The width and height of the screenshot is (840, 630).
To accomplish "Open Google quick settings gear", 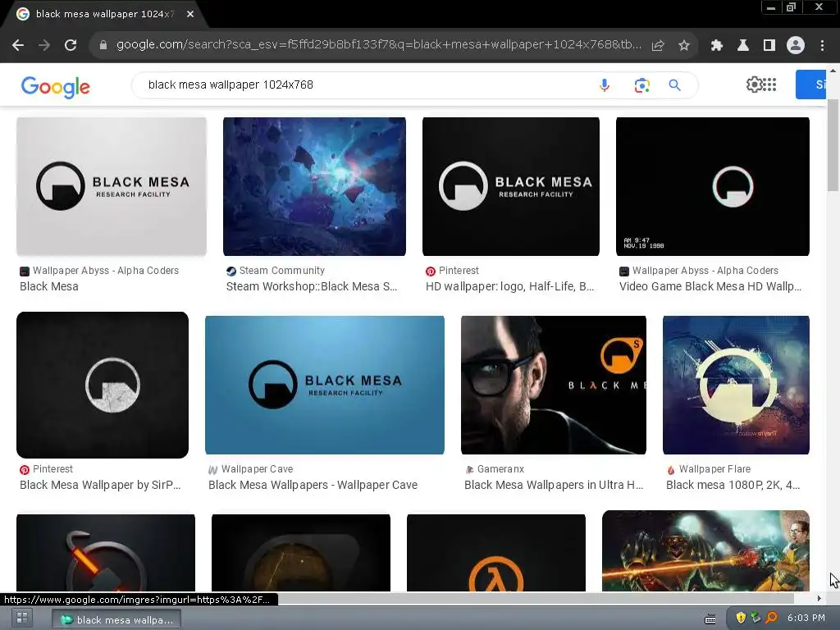I will click(754, 84).
